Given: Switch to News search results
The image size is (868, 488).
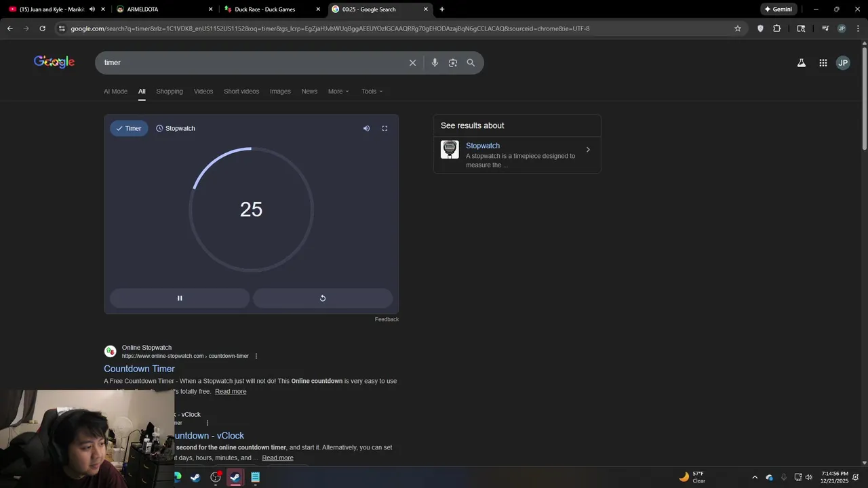Looking at the screenshot, I should pyautogui.click(x=309, y=91).
